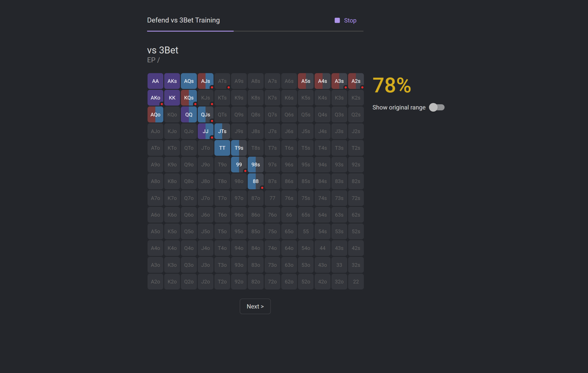The image size is (588, 373).
Task: Click the purple Stop square icon
Action: click(337, 20)
